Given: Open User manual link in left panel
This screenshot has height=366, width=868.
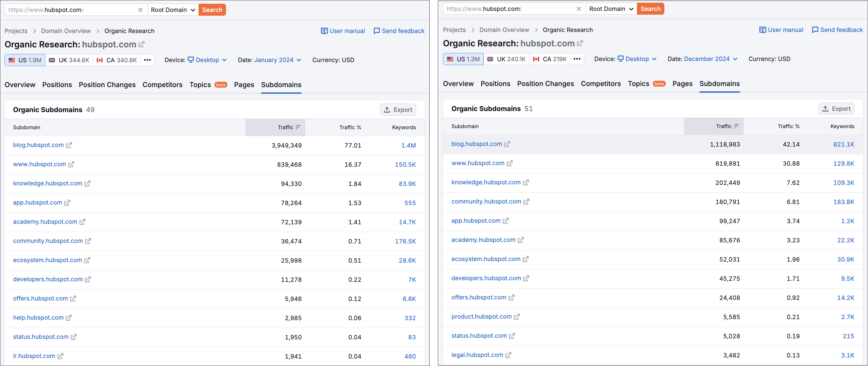Looking at the screenshot, I should (x=343, y=31).
